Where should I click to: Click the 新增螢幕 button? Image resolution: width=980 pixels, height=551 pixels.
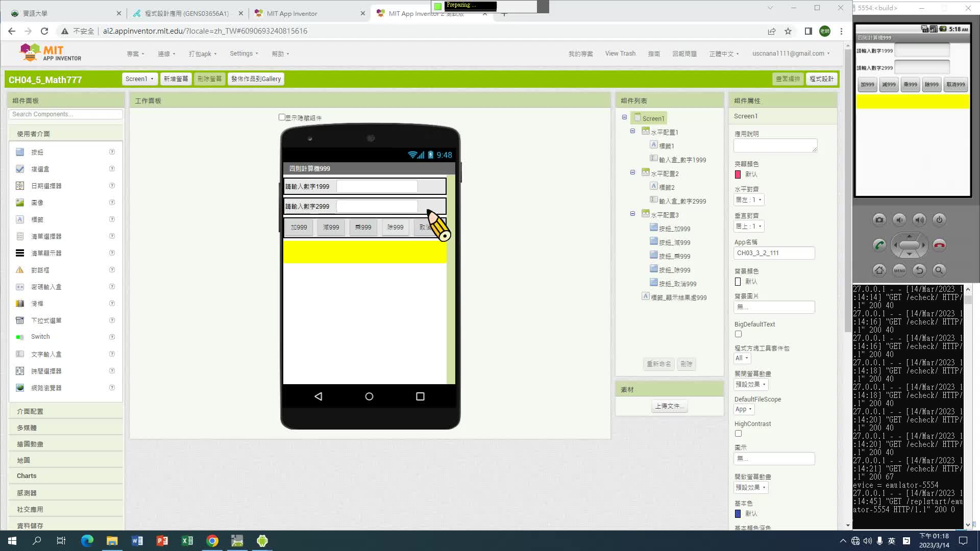click(176, 79)
